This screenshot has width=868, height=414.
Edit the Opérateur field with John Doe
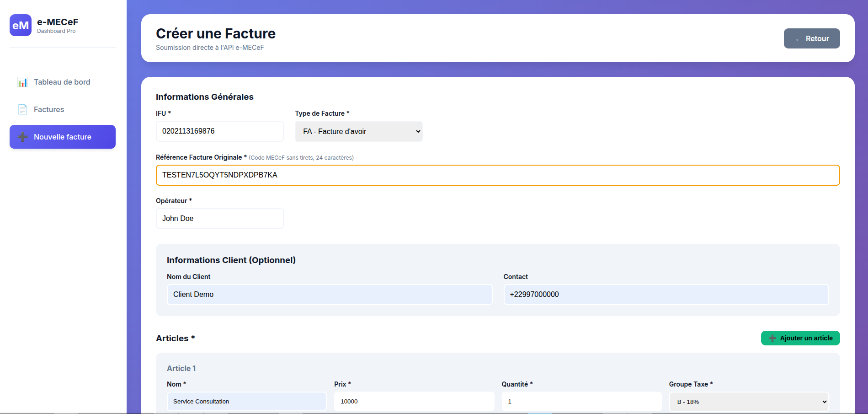tap(219, 219)
